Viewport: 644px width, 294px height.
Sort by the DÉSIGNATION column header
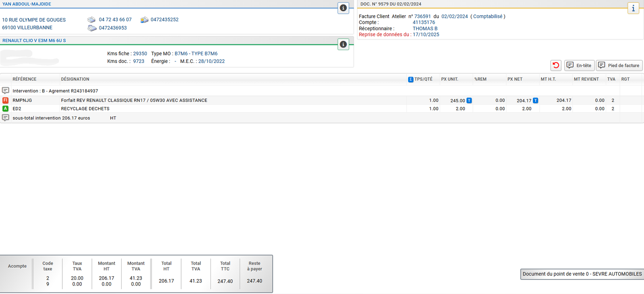75,79
